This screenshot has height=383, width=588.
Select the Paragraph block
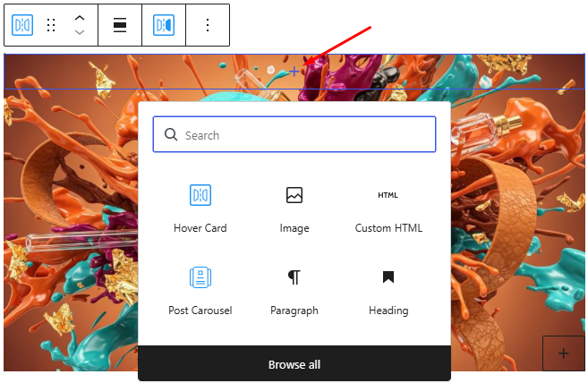[294, 290]
